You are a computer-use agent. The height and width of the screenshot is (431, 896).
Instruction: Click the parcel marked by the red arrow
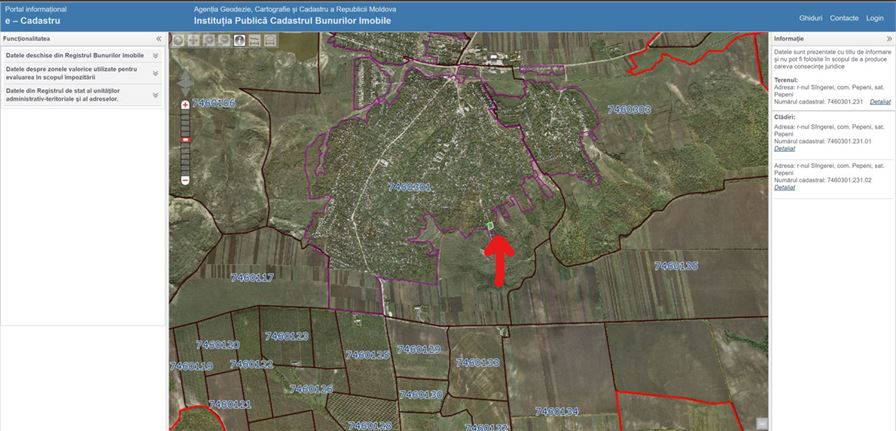point(490,227)
